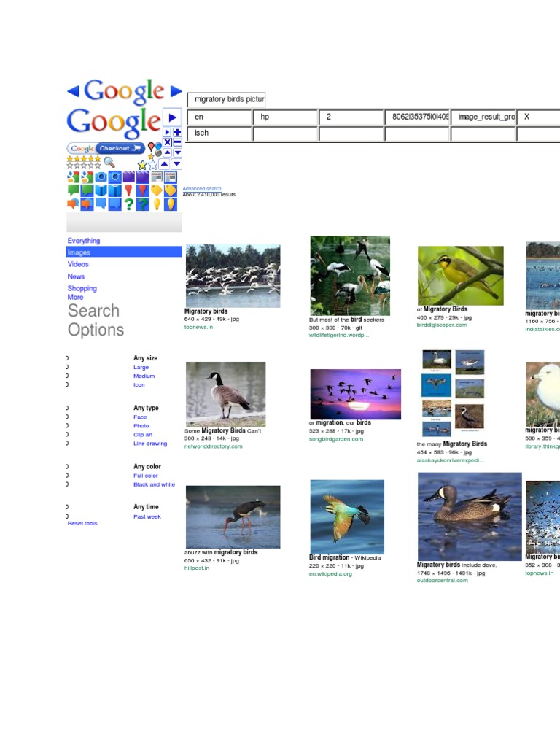Click the open blue book icon on white background
Image resolution: width=560 pixels, height=747 pixels.
(x=101, y=190)
